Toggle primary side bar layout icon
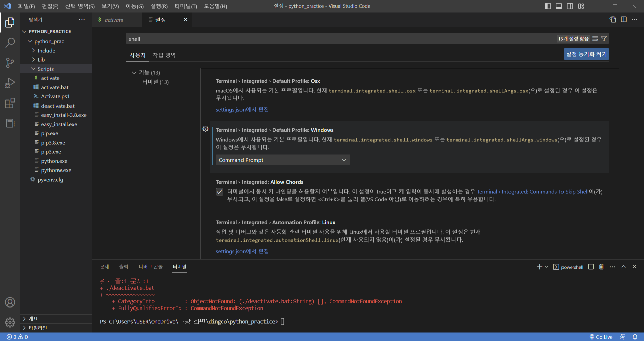This screenshot has width=644, height=341. click(x=548, y=6)
